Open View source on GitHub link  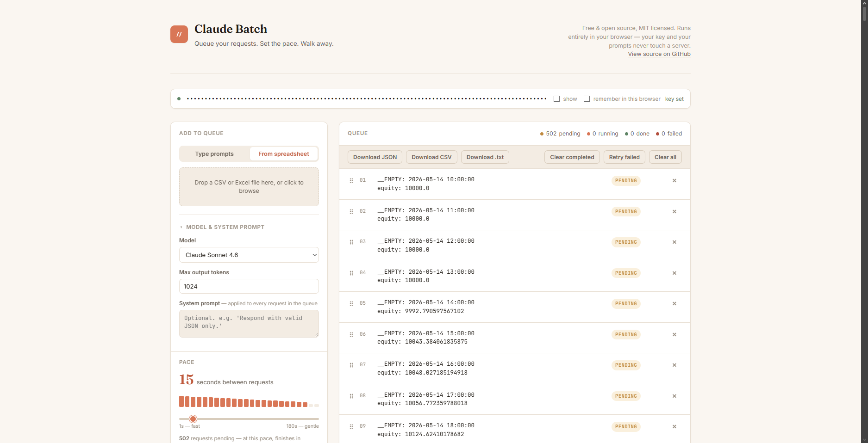tap(659, 54)
